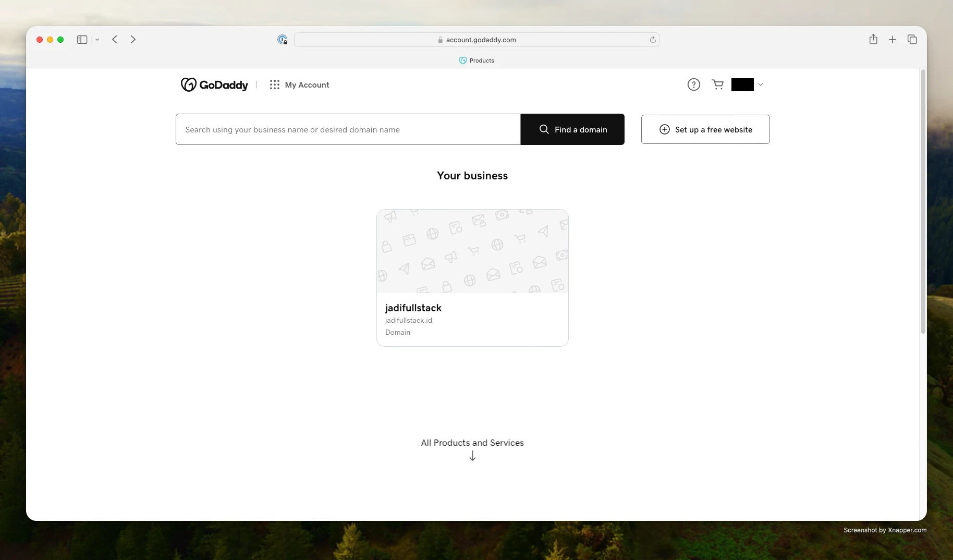Select the Products tab
Viewport: 953px width, 560px height.
click(476, 60)
